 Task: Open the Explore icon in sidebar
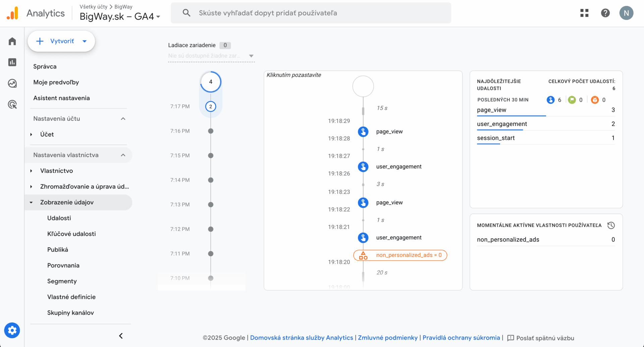(x=12, y=83)
